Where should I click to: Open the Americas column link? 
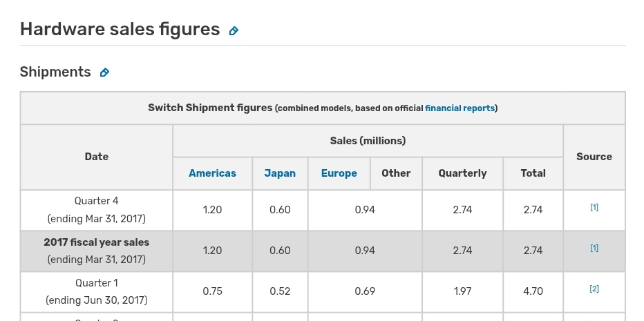[212, 173]
